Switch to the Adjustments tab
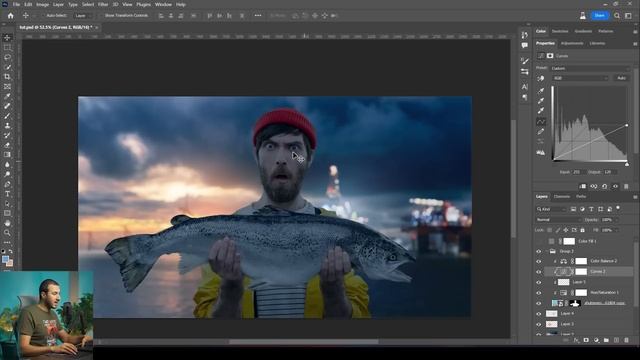640x360 pixels. tap(572, 43)
